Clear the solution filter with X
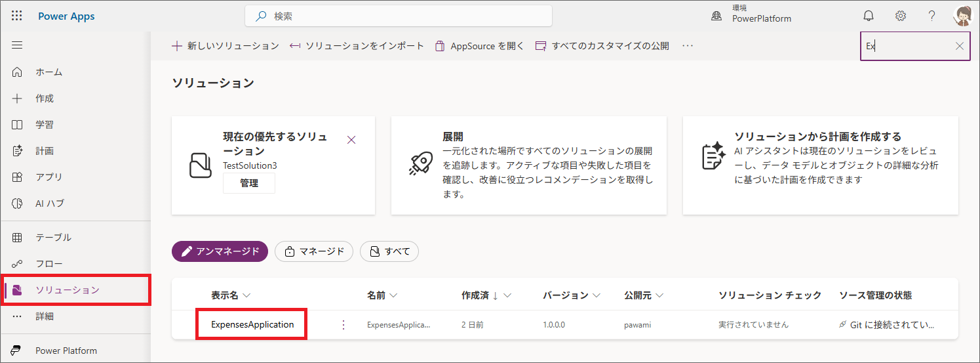The image size is (980, 363). coord(960,46)
